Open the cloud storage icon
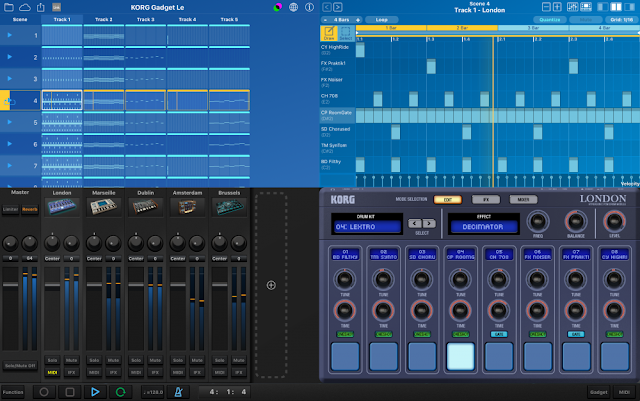640x401 pixels. (x=25, y=7)
